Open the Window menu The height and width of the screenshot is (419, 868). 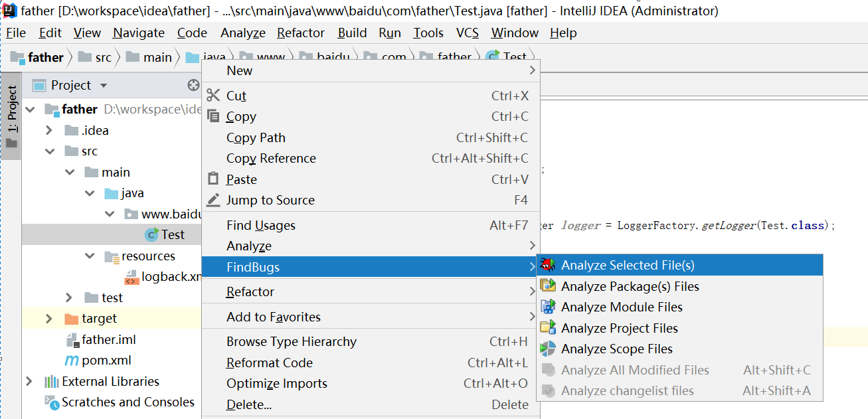tap(515, 33)
